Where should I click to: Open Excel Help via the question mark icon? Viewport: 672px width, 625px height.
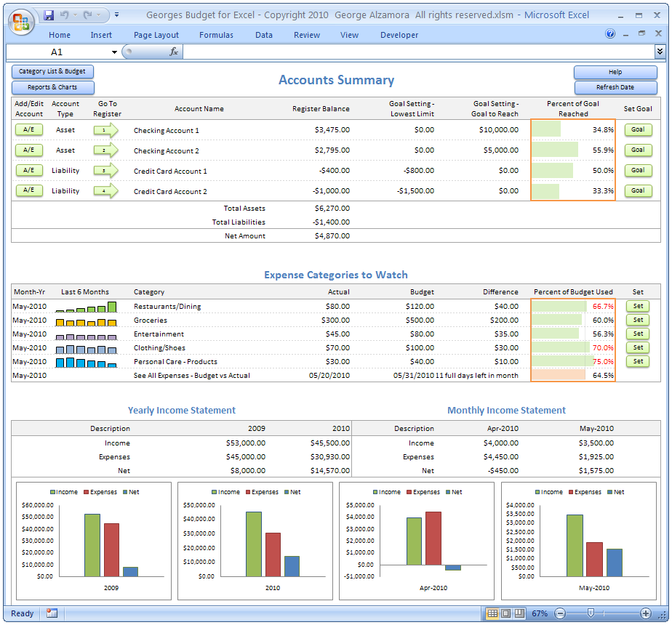[610, 34]
